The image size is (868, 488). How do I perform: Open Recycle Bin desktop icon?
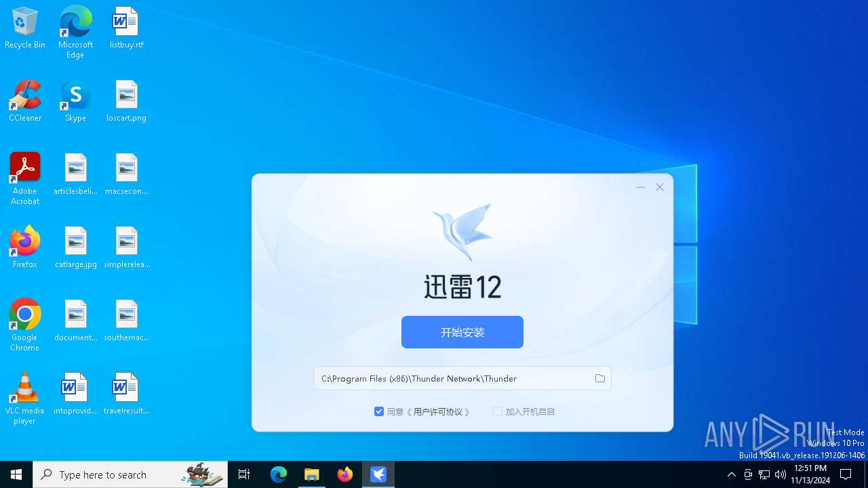point(25,28)
